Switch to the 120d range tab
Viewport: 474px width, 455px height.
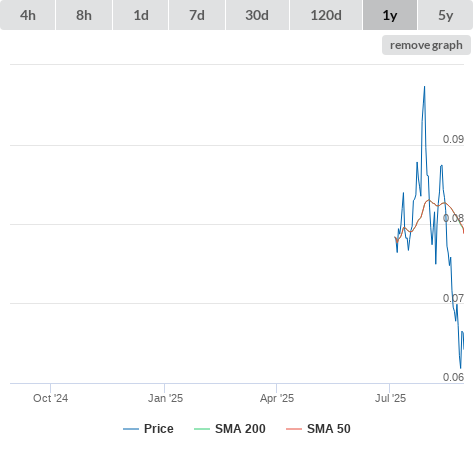326,15
